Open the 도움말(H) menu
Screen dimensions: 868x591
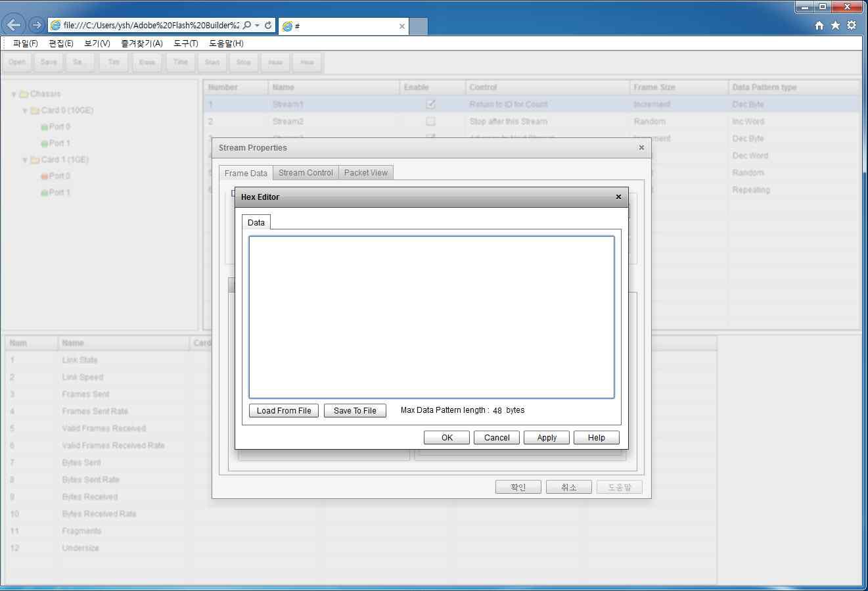coord(226,43)
